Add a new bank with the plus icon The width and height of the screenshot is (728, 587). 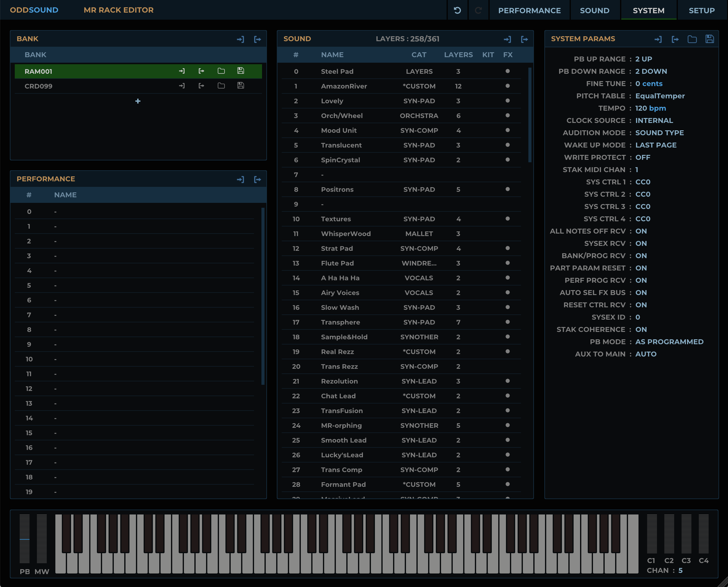138,101
